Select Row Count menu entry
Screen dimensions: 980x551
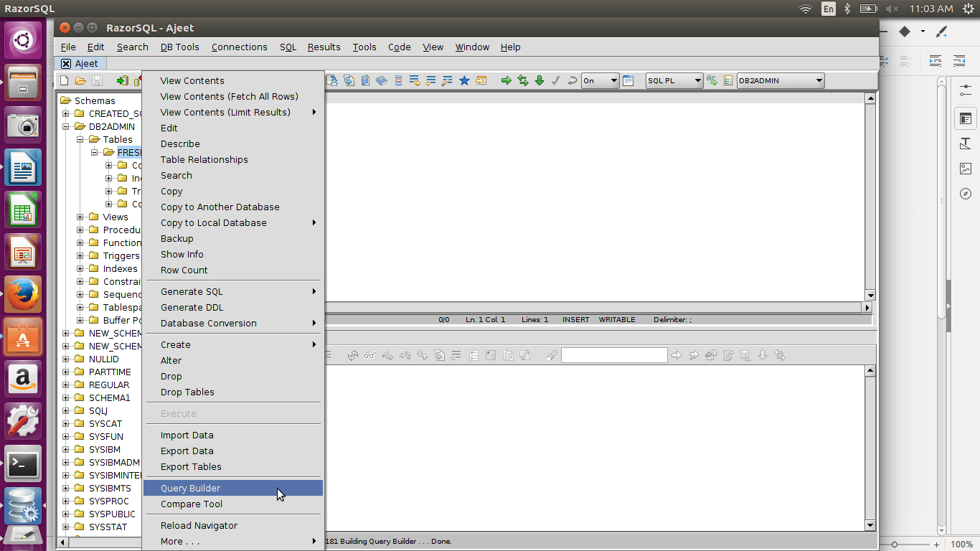pyautogui.click(x=233, y=270)
